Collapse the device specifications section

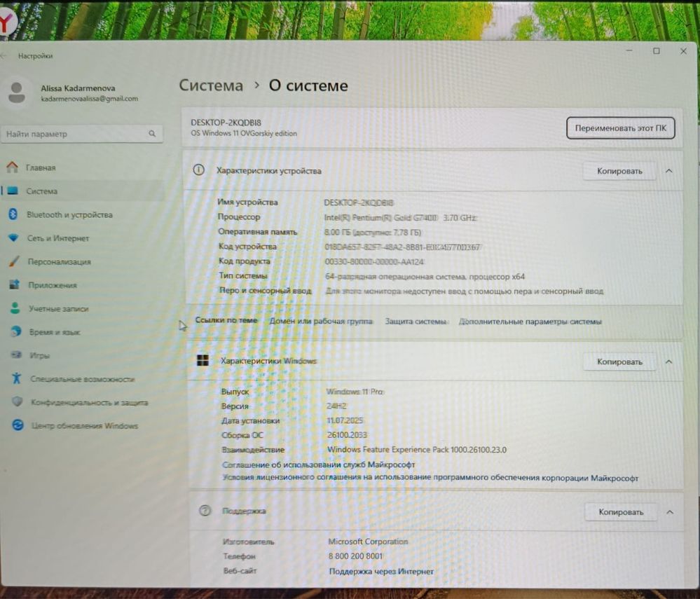[x=668, y=170]
